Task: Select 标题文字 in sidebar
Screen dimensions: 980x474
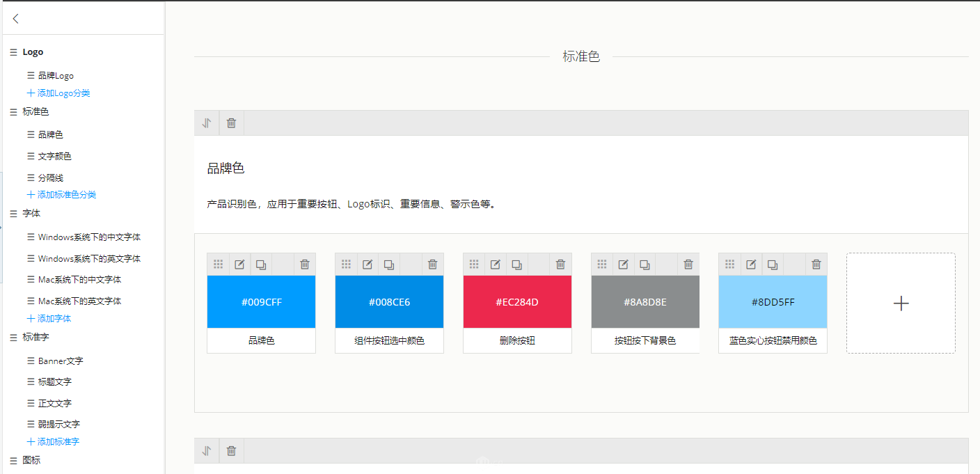Action: click(54, 382)
